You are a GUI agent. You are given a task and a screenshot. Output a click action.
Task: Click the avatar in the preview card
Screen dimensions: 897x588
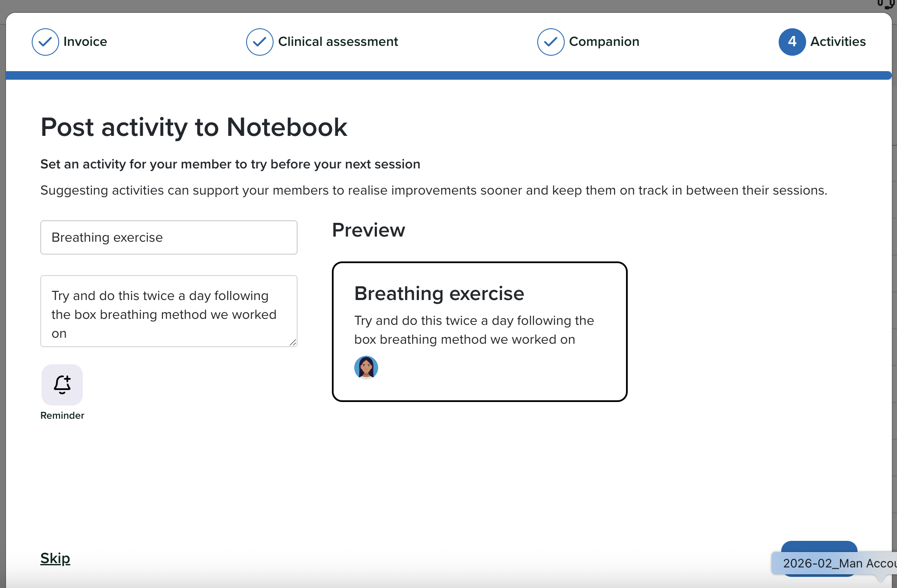[x=366, y=367]
